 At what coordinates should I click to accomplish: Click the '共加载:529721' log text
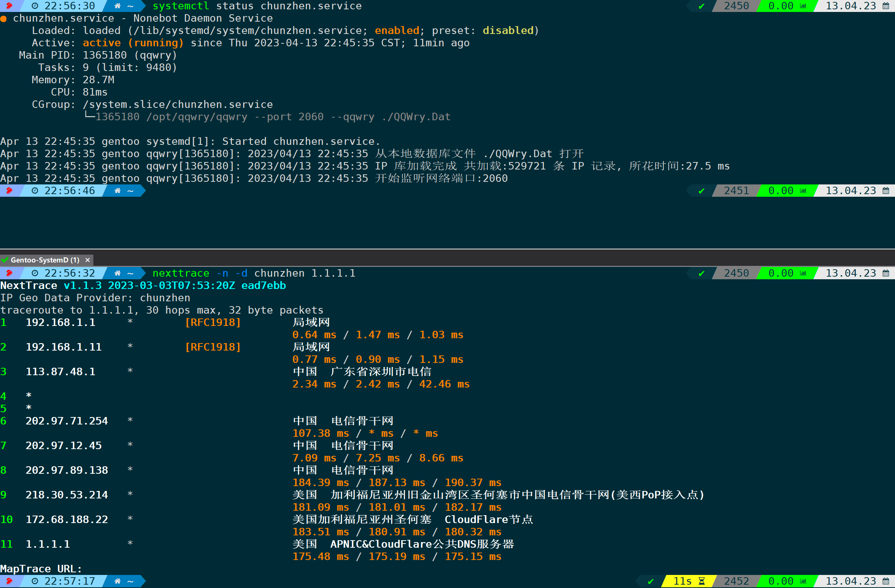(x=505, y=166)
